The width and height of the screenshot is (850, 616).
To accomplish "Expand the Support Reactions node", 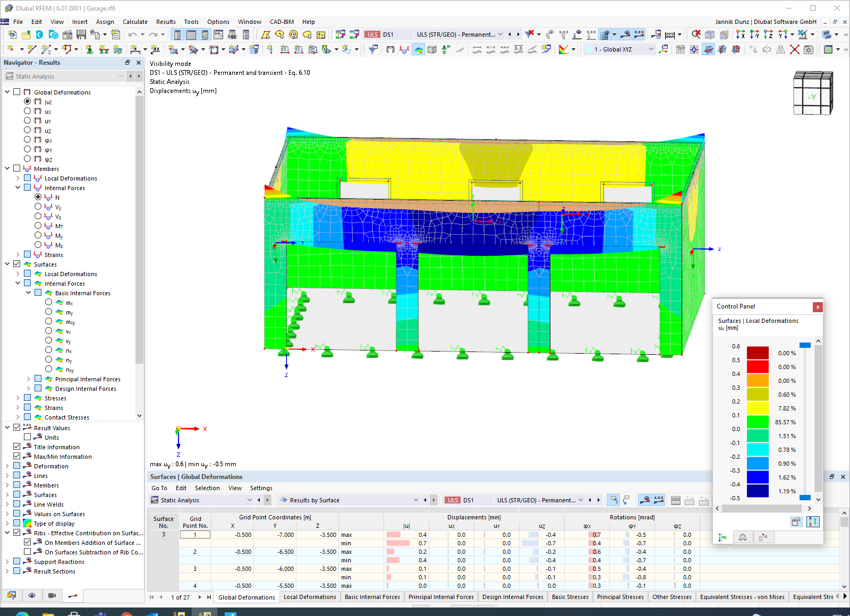I will point(7,561).
